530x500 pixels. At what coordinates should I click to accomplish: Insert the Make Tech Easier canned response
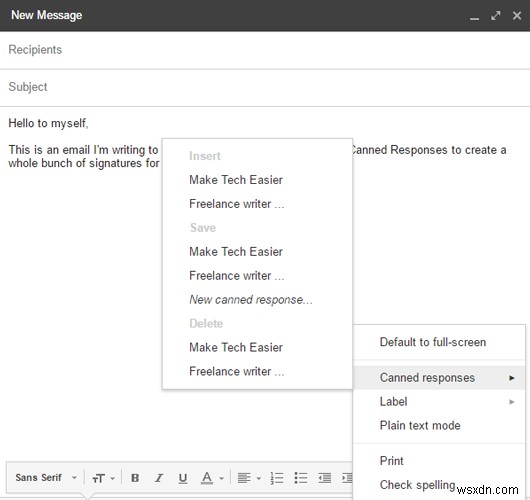tap(236, 180)
